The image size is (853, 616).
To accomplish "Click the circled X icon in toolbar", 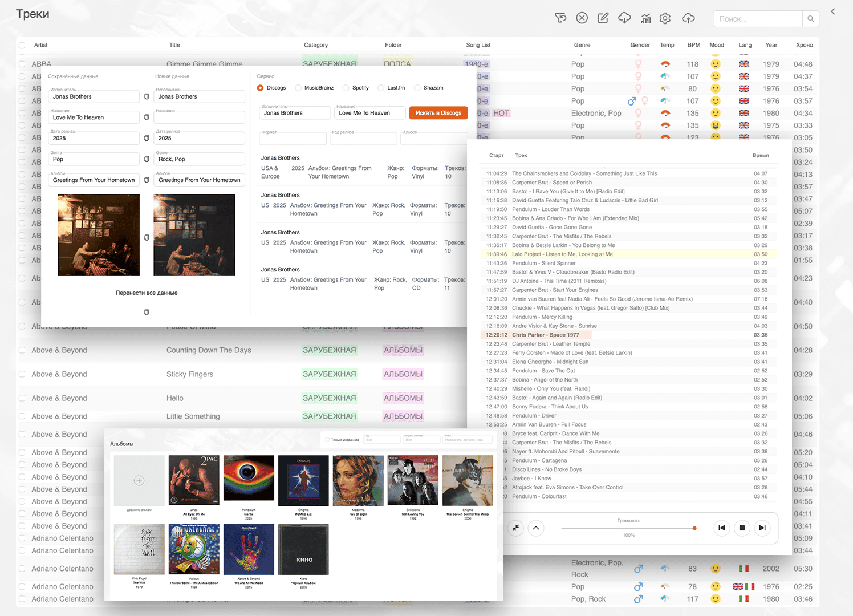I will tap(582, 18).
